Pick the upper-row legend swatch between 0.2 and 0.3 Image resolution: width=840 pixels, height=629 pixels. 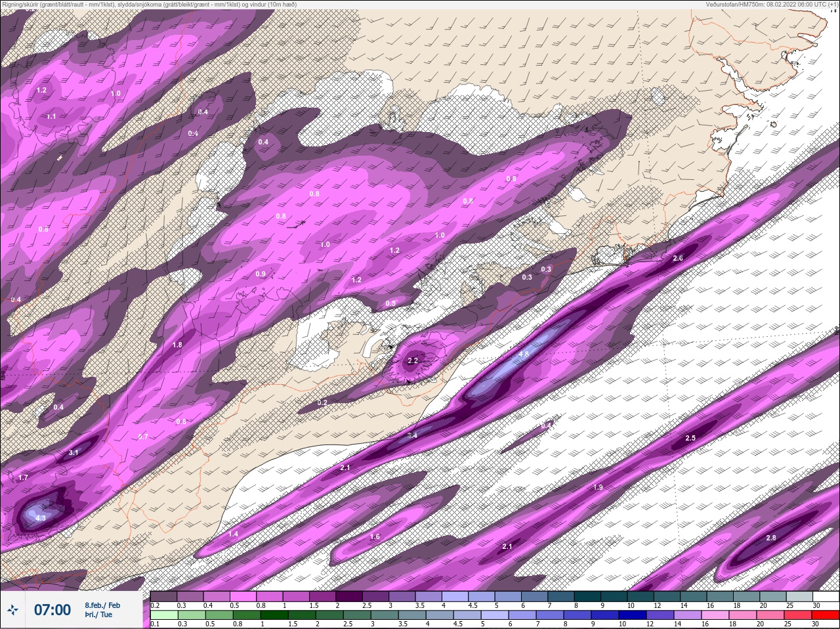pos(164,597)
